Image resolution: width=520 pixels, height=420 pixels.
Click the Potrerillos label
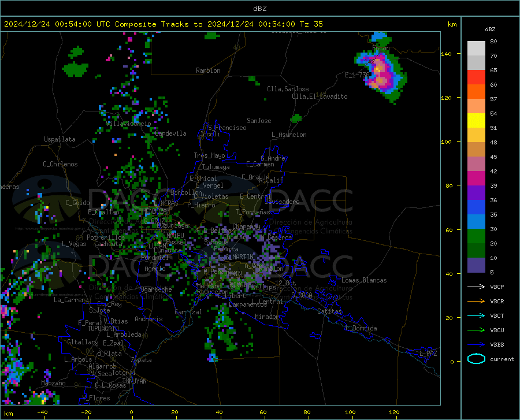pyautogui.click(x=106, y=237)
